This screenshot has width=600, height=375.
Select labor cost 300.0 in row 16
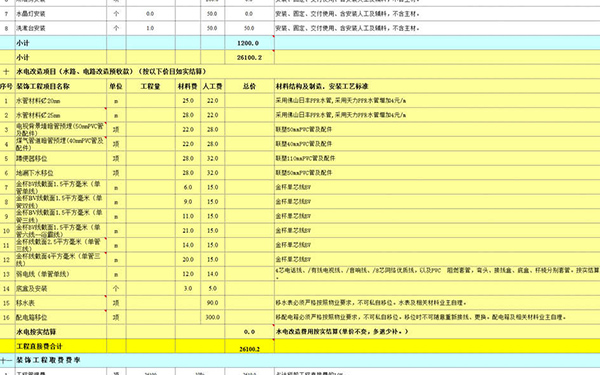(212, 317)
